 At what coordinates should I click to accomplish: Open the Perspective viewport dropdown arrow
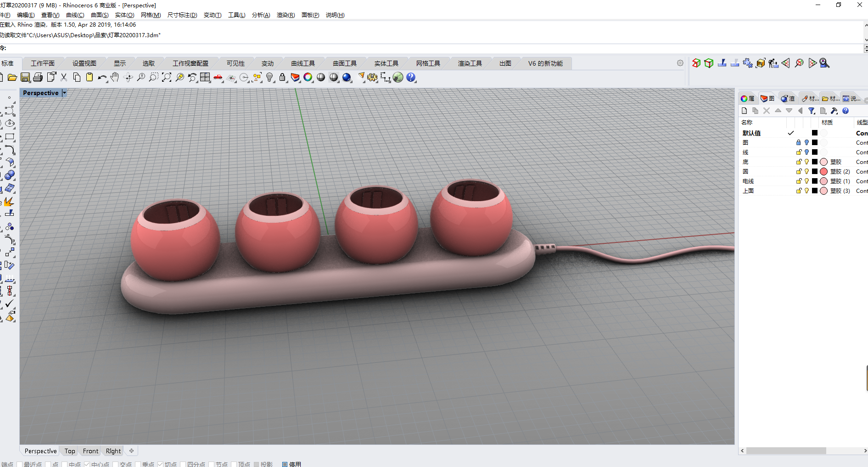(64, 93)
